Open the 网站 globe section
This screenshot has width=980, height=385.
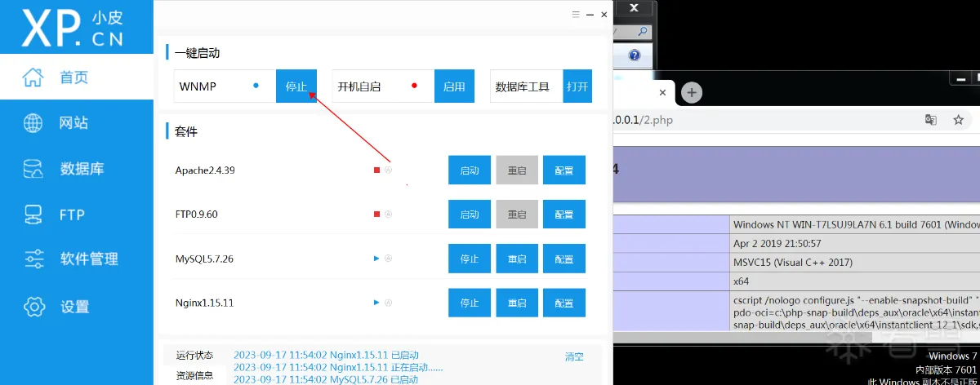coord(77,123)
